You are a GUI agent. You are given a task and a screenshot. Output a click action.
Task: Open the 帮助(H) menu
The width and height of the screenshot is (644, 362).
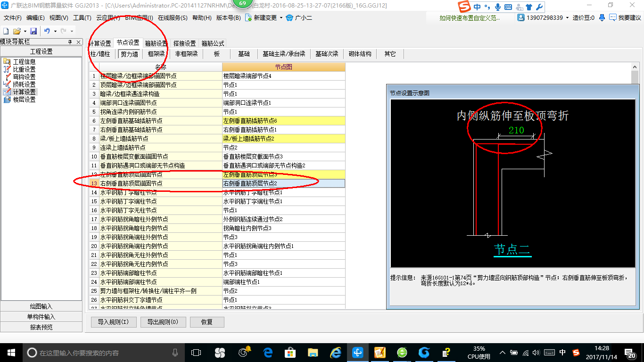pos(202,17)
